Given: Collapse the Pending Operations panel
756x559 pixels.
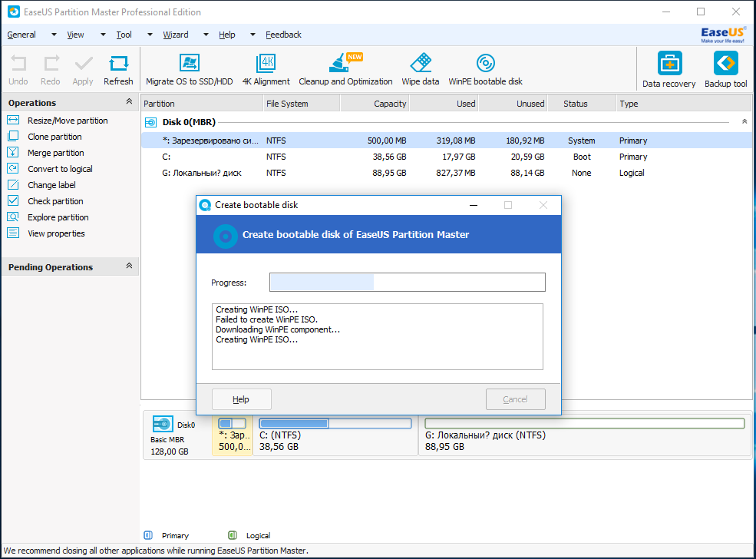Looking at the screenshot, I should pos(129,266).
